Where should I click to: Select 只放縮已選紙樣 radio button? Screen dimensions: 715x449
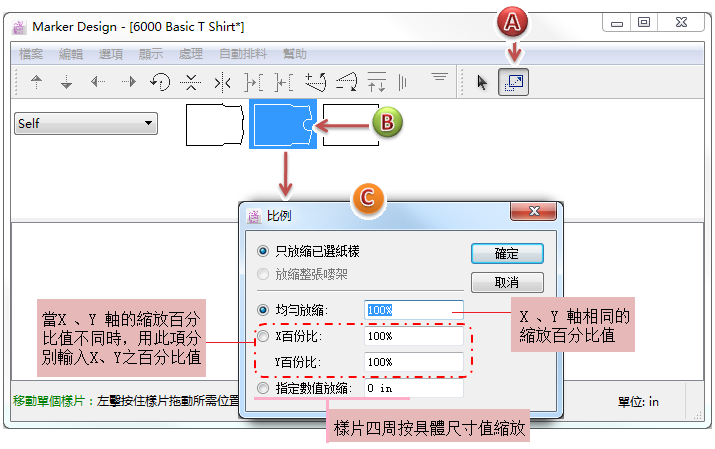[x=264, y=251]
